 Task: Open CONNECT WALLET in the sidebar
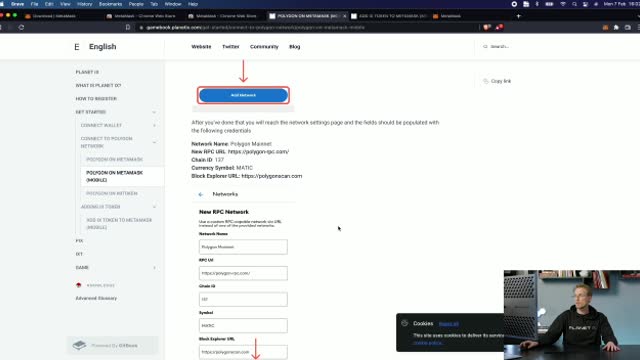click(x=101, y=125)
